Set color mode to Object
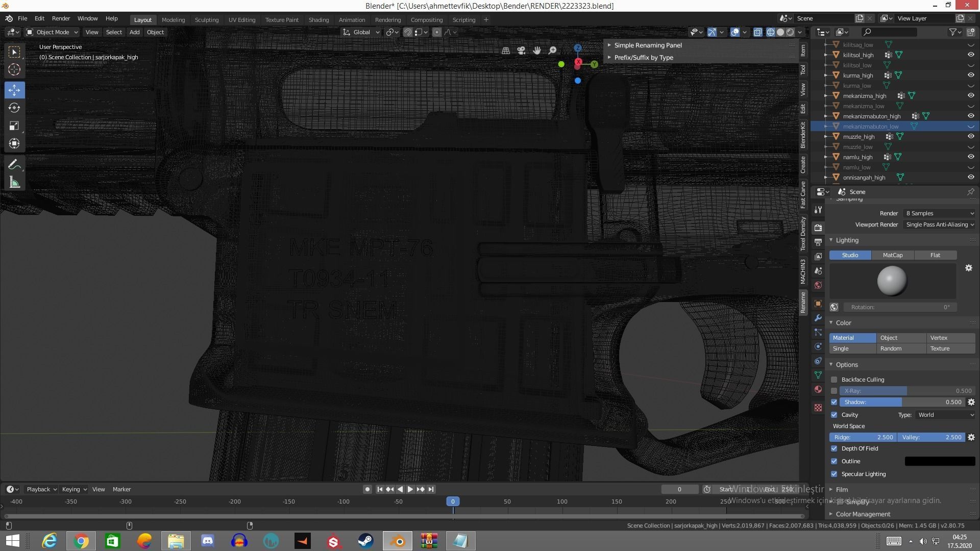The image size is (980, 551). tap(901, 338)
